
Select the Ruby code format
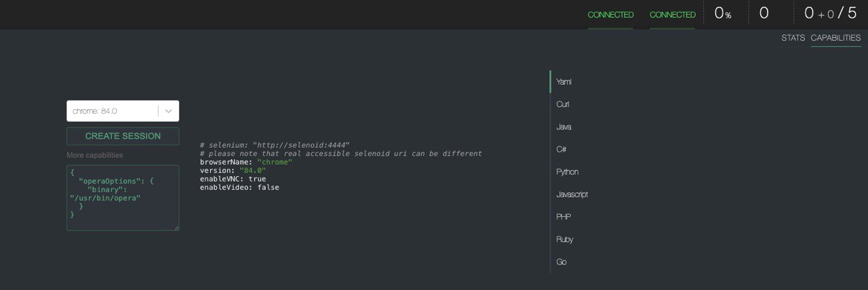click(x=564, y=239)
